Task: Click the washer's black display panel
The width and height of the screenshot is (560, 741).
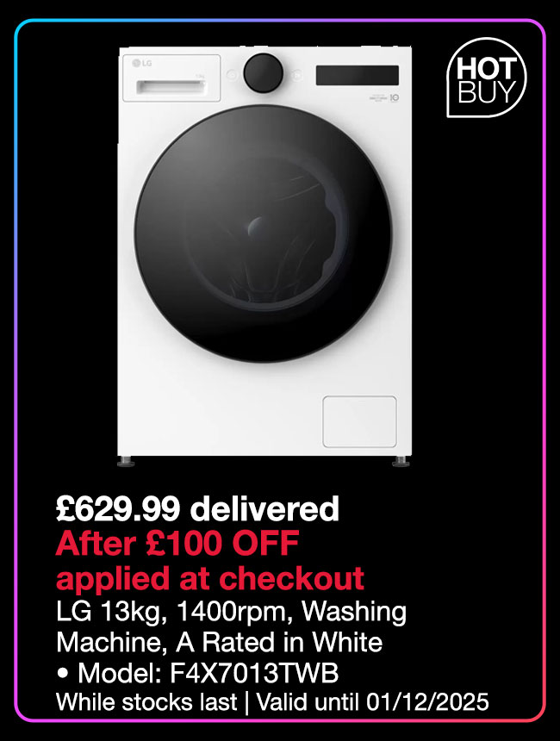Action: tap(358, 75)
